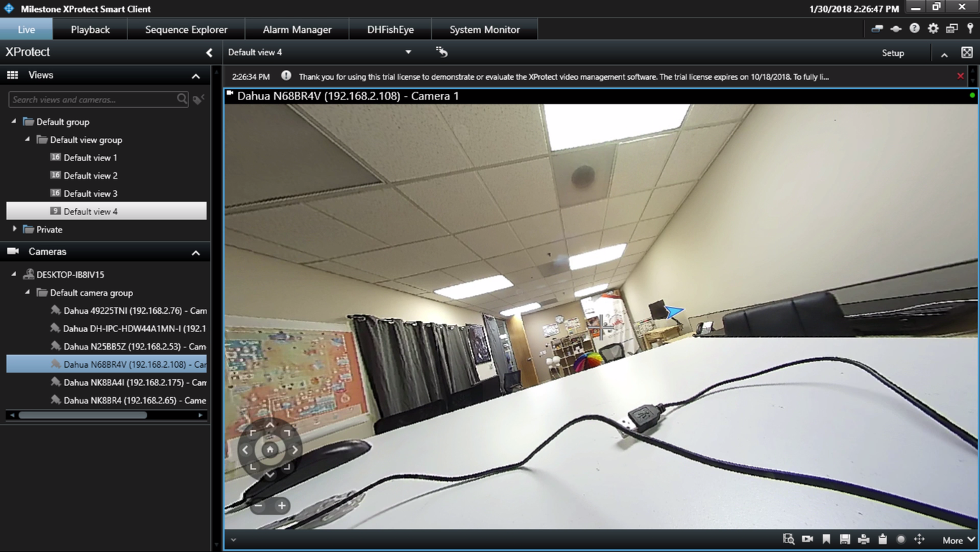980x552 pixels.
Task: Start manual recording with record button
Action: pos(901,539)
